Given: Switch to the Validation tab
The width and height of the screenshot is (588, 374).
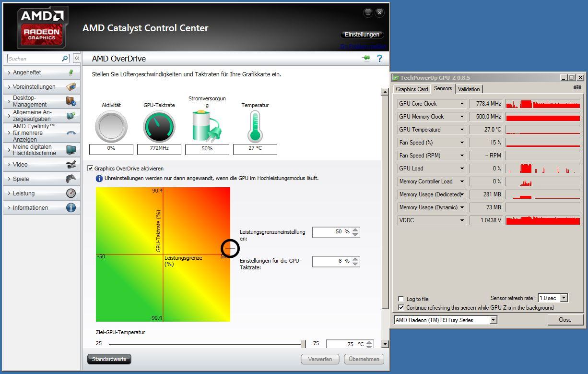Looking at the screenshot, I should 469,89.
